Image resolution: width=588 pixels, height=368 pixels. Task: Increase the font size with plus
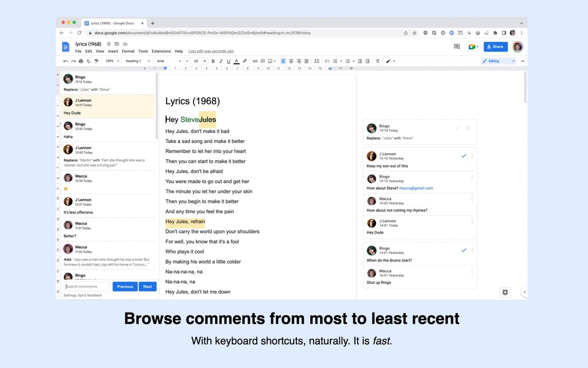click(x=205, y=61)
